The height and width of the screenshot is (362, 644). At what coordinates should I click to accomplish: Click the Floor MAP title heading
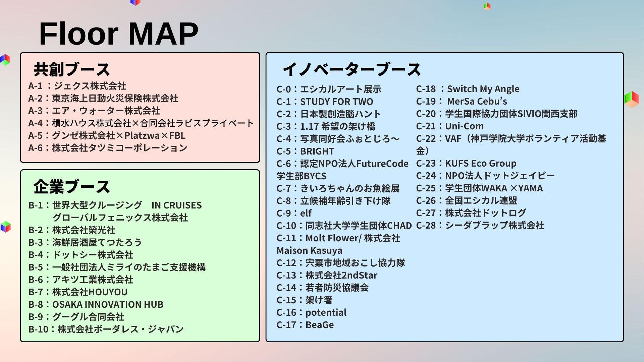coord(119,34)
